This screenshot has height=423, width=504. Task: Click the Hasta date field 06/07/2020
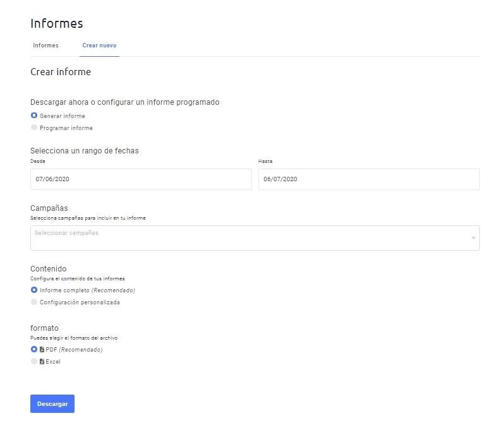pyautogui.click(x=369, y=179)
